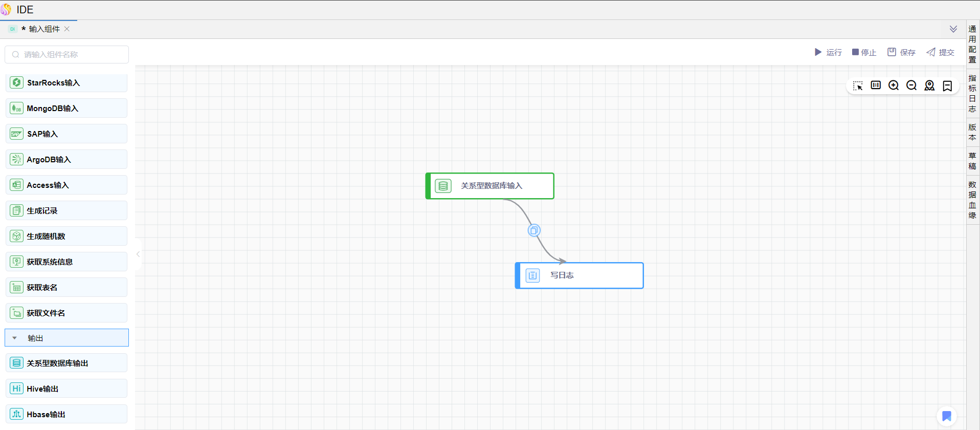This screenshot has width=980, height=430.
Task: Click the bookmark icon in canvas toolbar
Action: coord(947,85)
